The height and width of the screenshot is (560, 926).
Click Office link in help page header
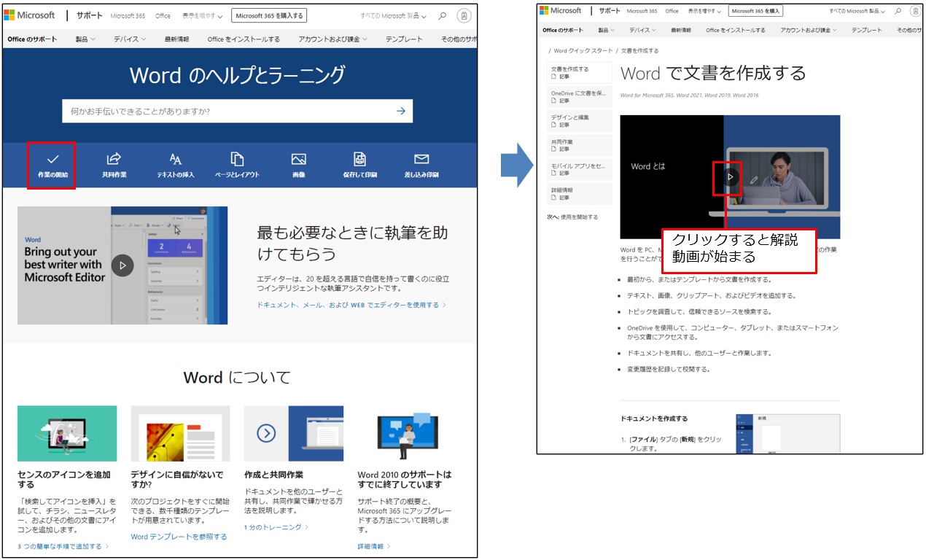point(163,15)
